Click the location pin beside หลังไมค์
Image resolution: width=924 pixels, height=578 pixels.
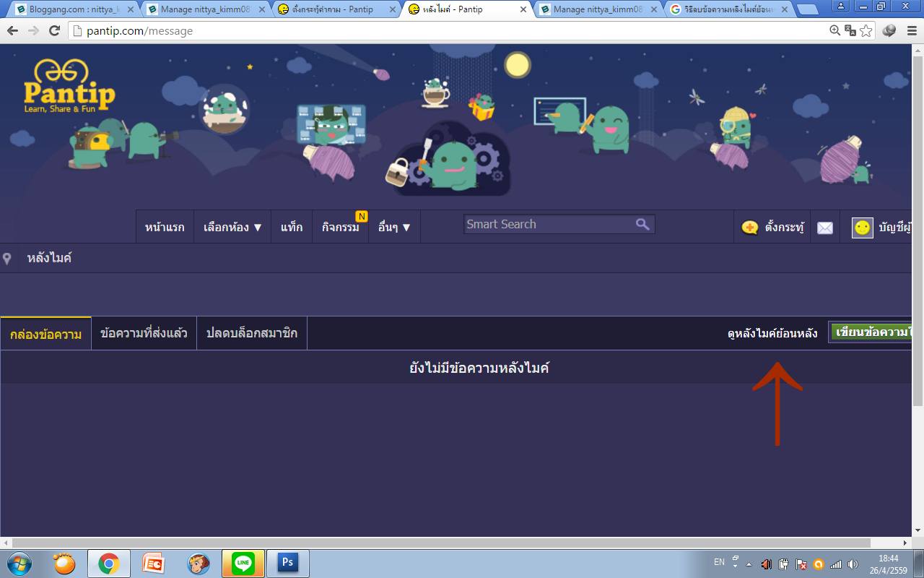[x=7, y=259]
